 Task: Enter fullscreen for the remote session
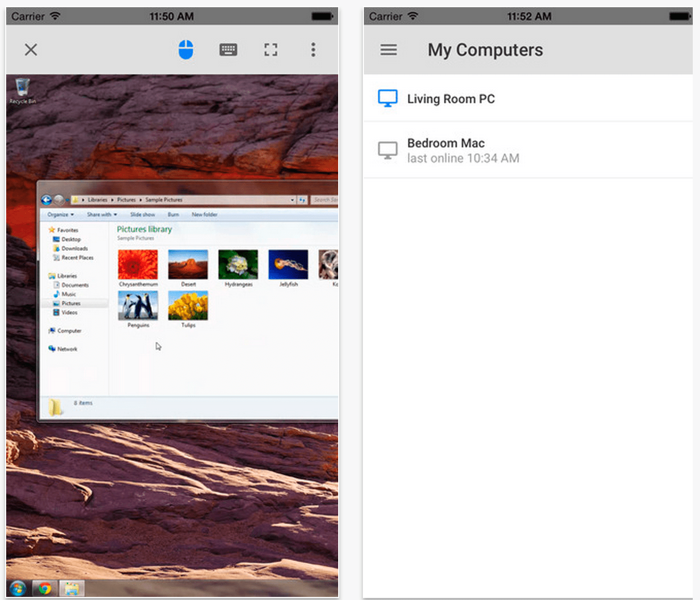coord(271,49)
